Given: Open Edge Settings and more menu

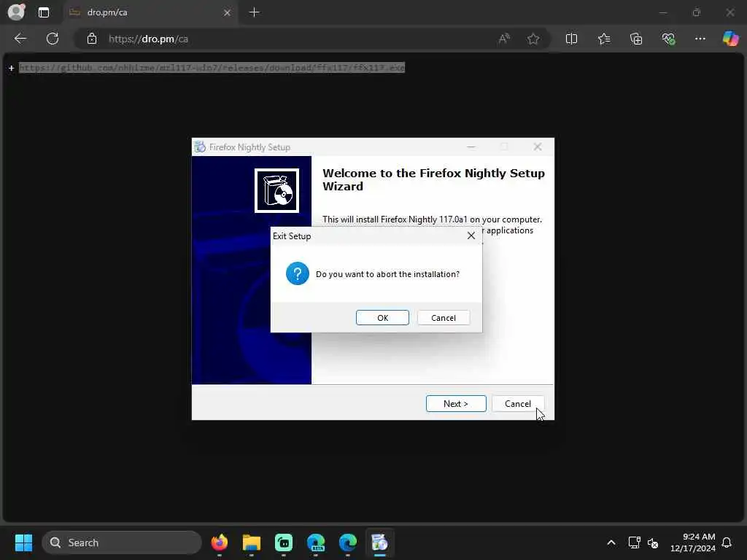Looking at the screenshot, I should [x=700, y=39].
